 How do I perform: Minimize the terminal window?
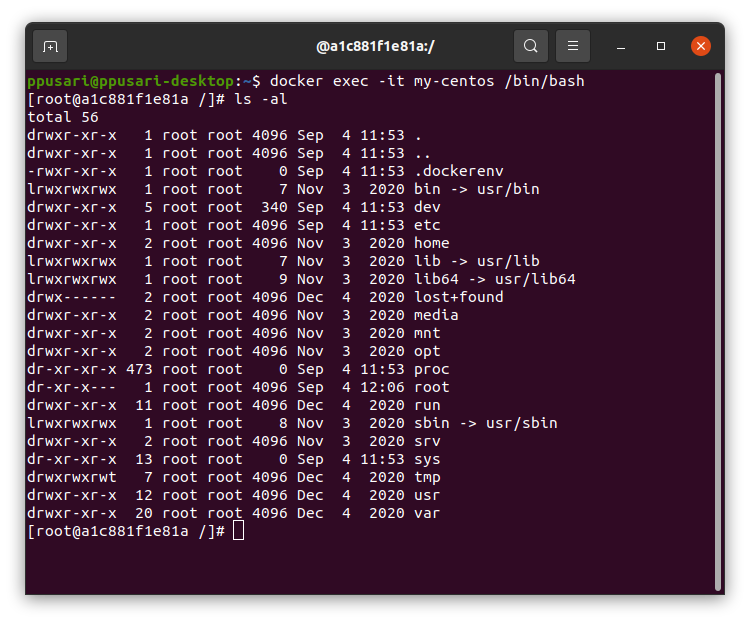(621, 46)
